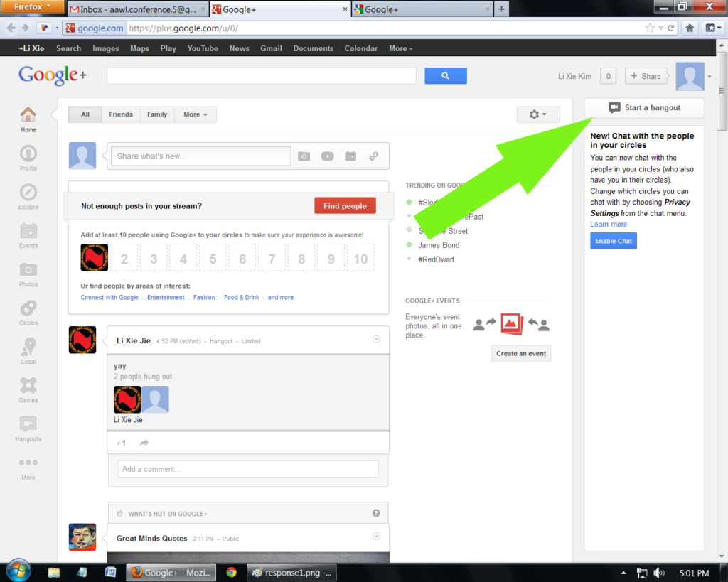
Task: Add an event using calendar icon in share box
Action: pyautogui.click(x=350, y=156)
